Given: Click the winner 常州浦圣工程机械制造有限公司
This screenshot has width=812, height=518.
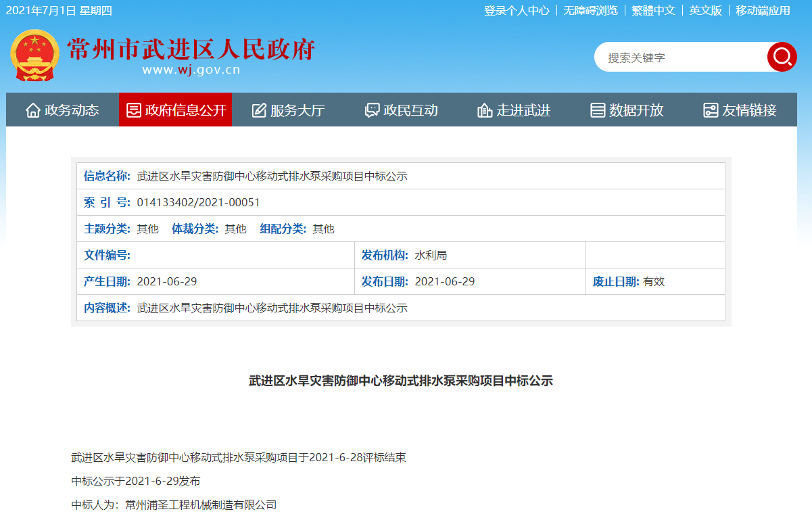Looking at the screenshot, I should point(201,504).
